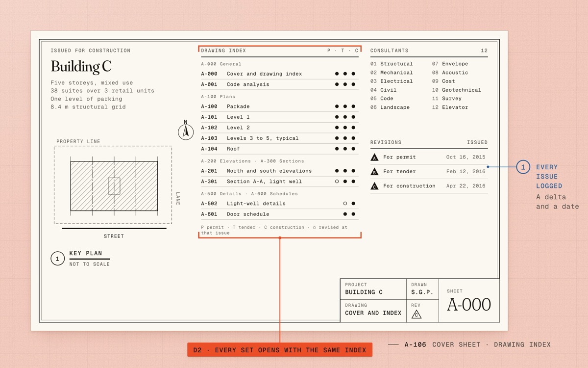Viewport: 588px width, 368px height.
Task: Select consultant 08 Acoustic
Action: [450, 73]
